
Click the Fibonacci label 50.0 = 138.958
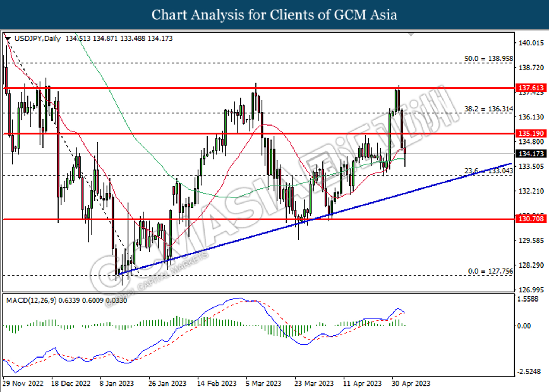(489, 59)
